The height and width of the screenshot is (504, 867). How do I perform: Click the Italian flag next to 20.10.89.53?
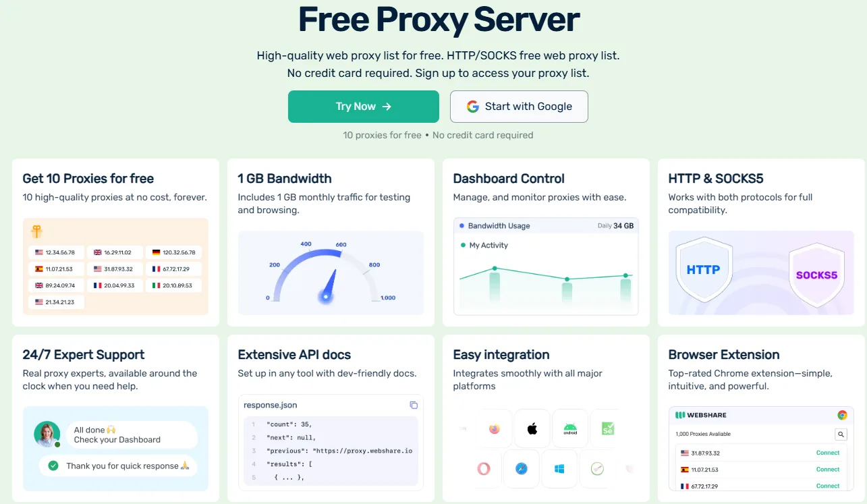[x=156, y=285]
